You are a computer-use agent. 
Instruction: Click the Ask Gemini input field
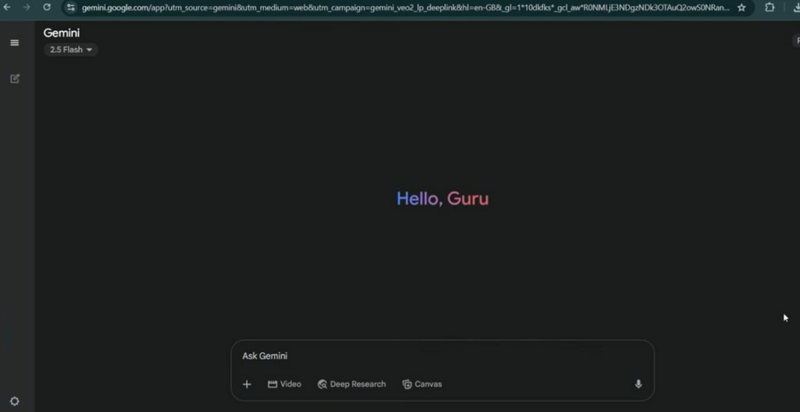(442, 356)
